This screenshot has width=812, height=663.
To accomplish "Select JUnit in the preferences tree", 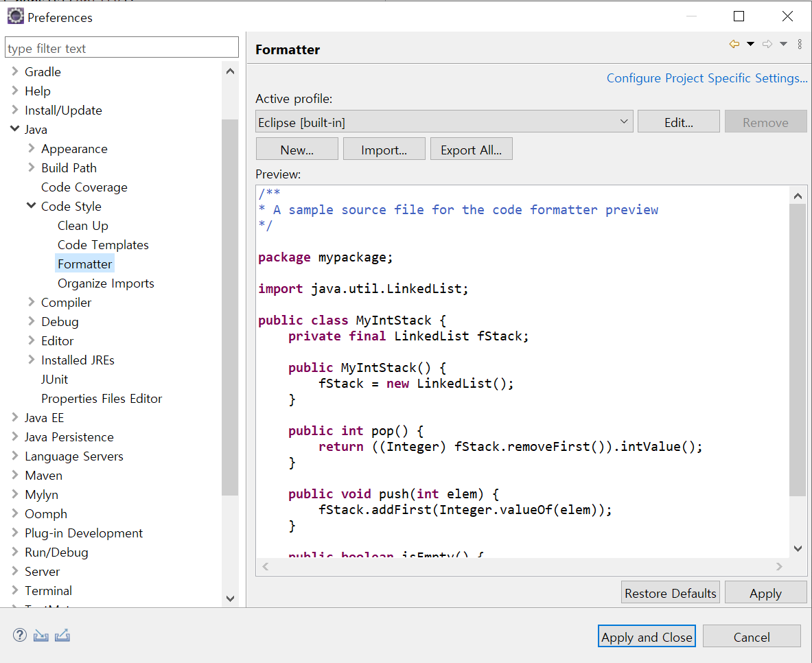I will (54, 379).
